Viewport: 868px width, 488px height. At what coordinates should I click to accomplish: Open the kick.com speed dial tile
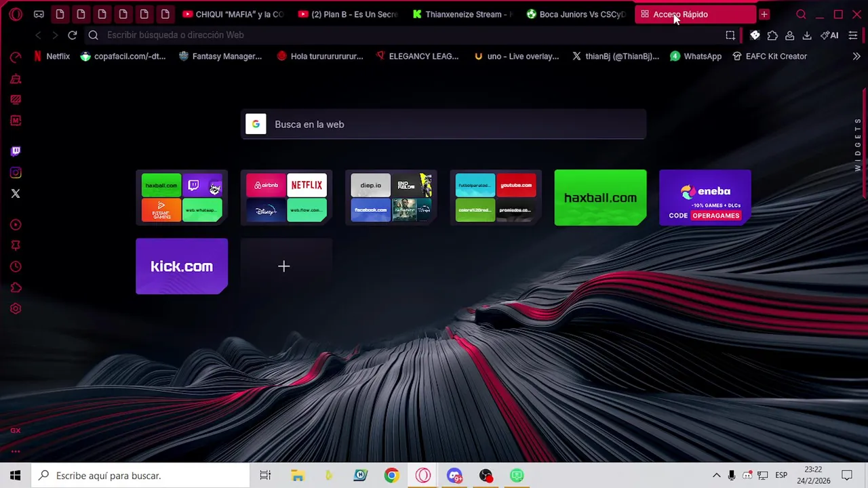coord(182,266)
